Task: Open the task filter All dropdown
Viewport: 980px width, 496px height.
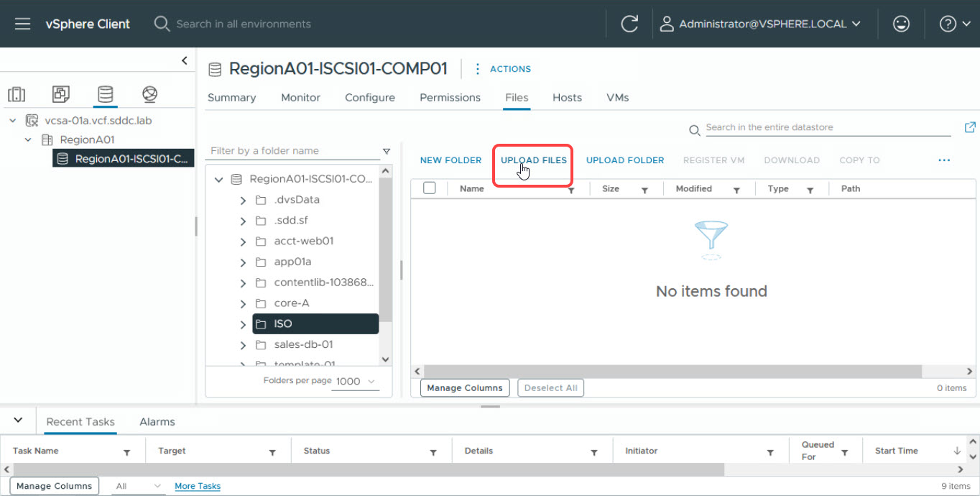Action: coord(139,486)
